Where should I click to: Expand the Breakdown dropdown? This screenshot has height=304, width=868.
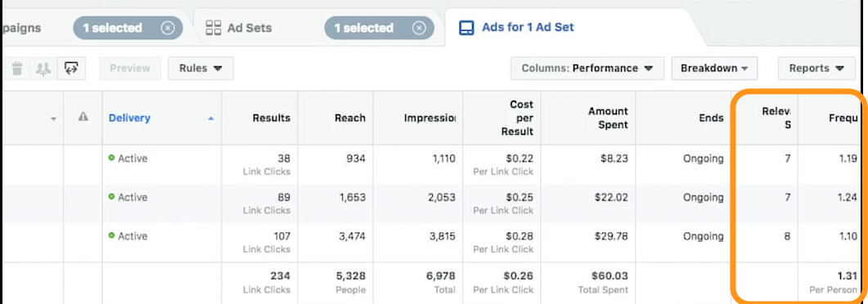[714, 69]
